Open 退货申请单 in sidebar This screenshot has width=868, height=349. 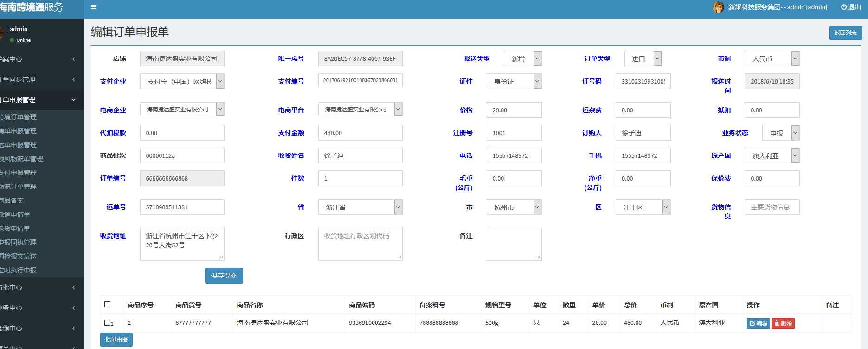click(x=15, y=228)
